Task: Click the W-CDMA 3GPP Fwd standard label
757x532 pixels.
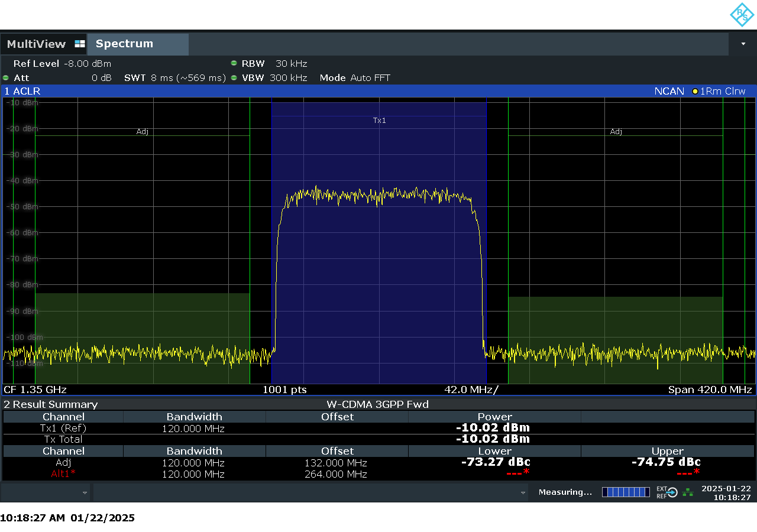Action: pos(377,404)
